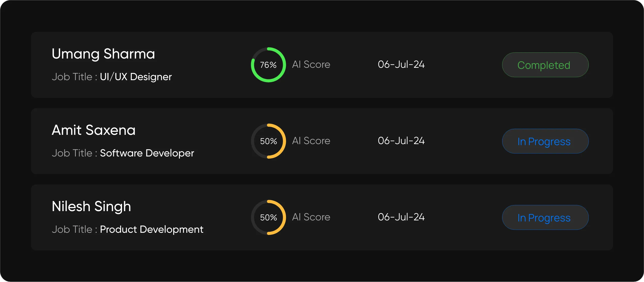Select the Product Development job title
This screenshot has width=644, height=282.
(x=151, y=229)
